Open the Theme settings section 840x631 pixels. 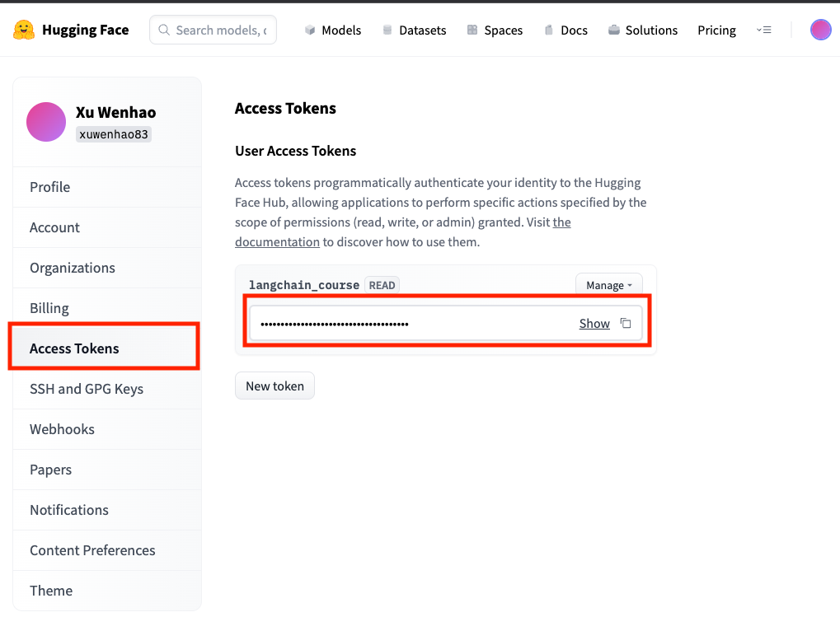(51, 591)
